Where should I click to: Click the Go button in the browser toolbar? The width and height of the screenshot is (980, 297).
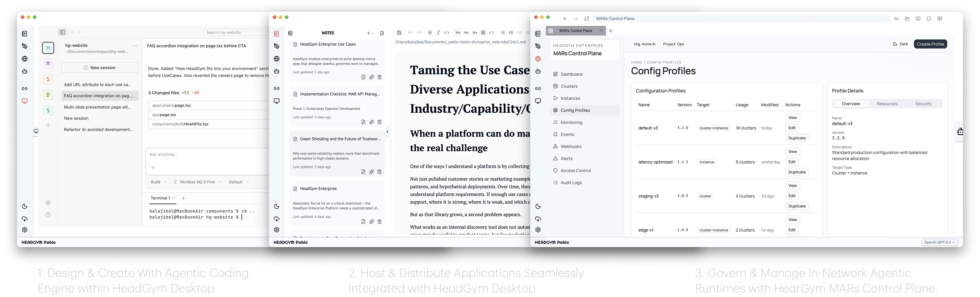point(896,19)
